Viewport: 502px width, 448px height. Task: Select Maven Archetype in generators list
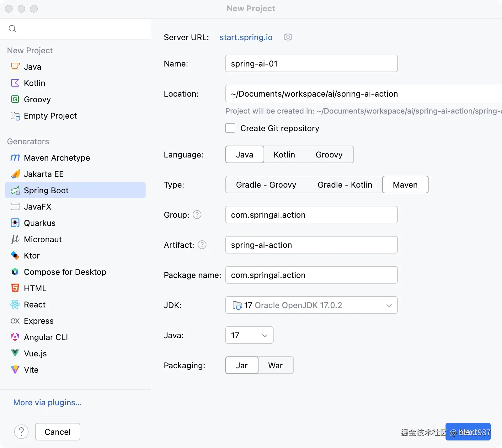tap(57, 158)
